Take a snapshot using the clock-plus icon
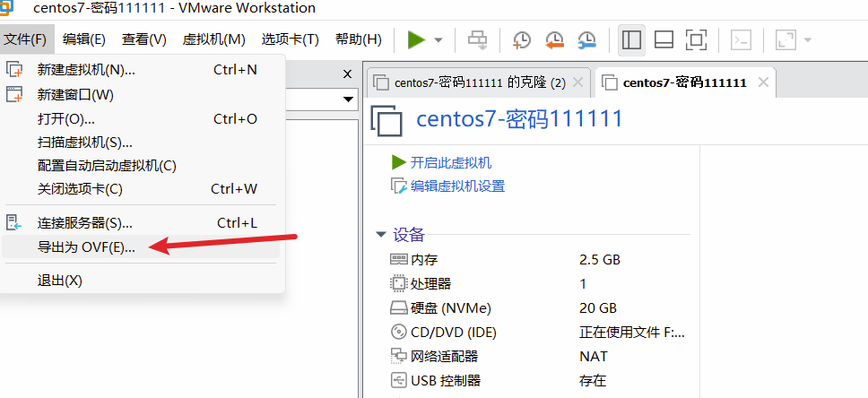 click(x=522, y=39)
